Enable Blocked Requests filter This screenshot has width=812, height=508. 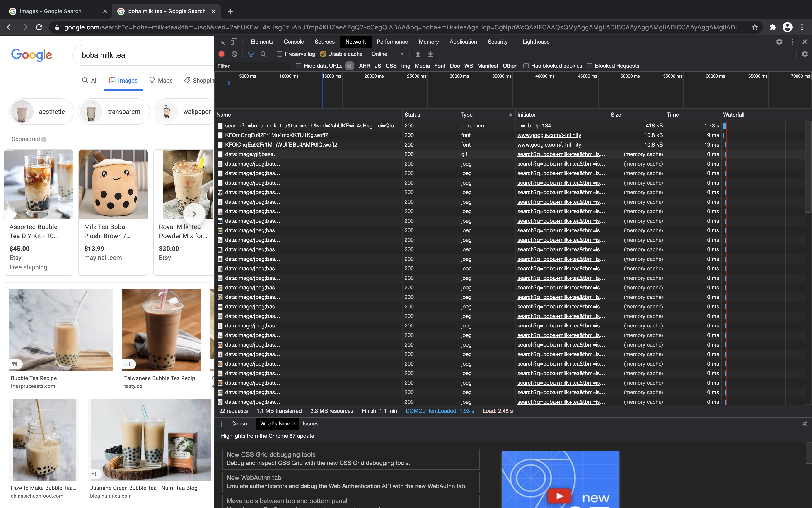[590, 66]
